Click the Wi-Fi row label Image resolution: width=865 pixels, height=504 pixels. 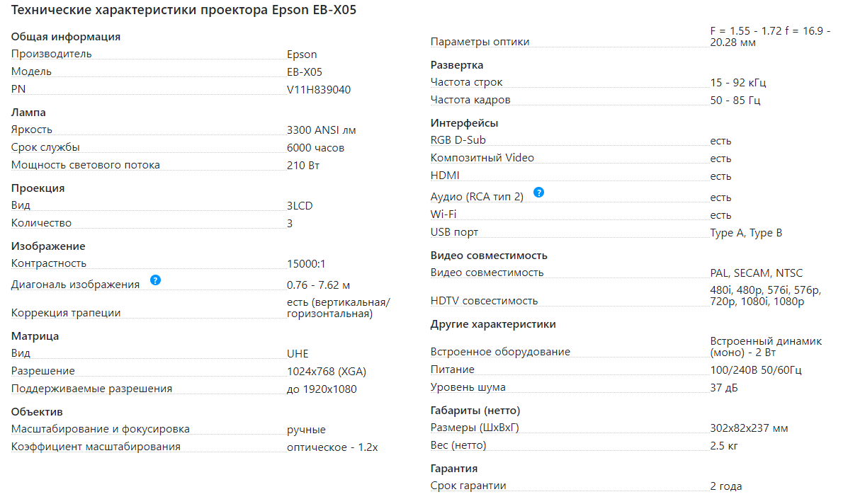click(x=443, y=214)
